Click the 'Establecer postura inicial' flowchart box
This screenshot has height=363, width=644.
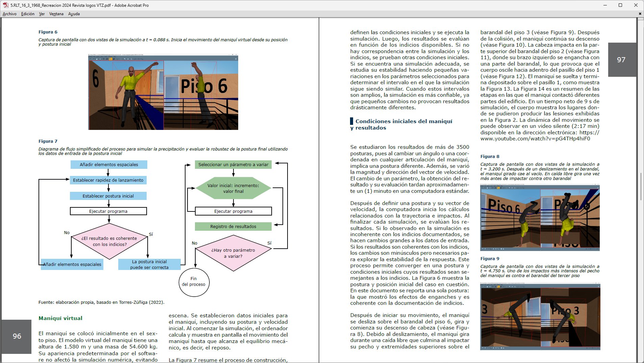(108, 196)
